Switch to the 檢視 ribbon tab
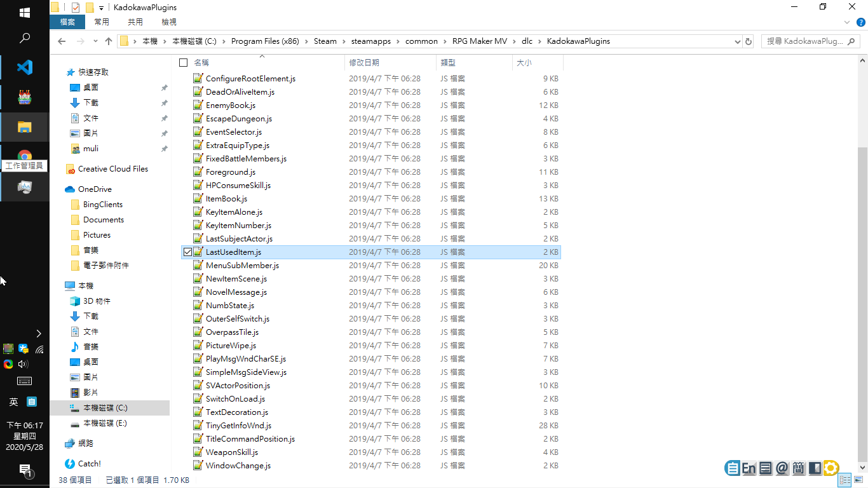 169,22
